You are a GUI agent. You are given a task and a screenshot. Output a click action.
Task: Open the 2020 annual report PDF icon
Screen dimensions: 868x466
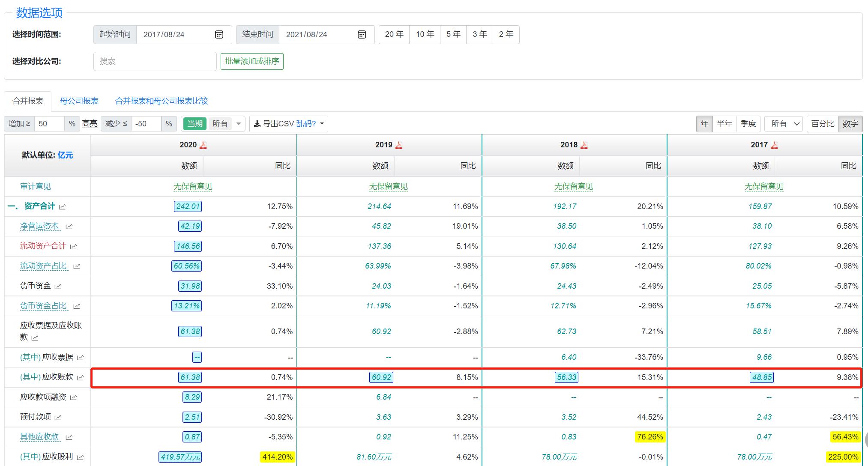[x=203, y=145]
